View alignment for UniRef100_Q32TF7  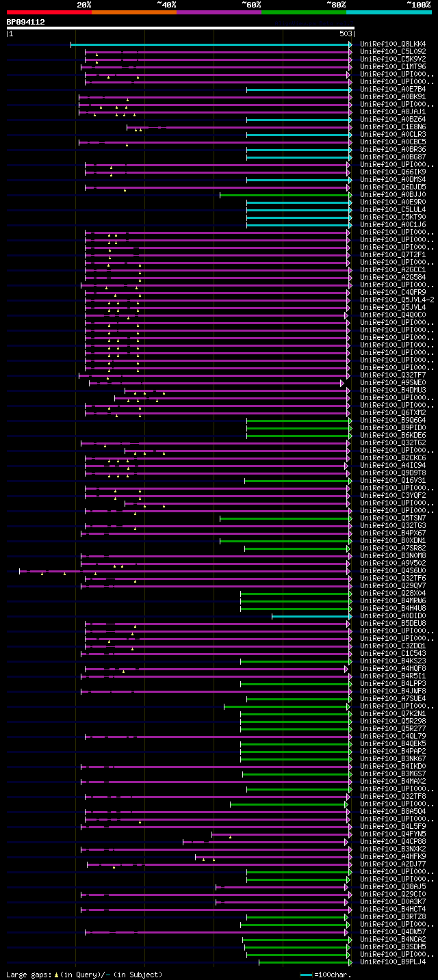pyautogui.click(x=394, y=375)
